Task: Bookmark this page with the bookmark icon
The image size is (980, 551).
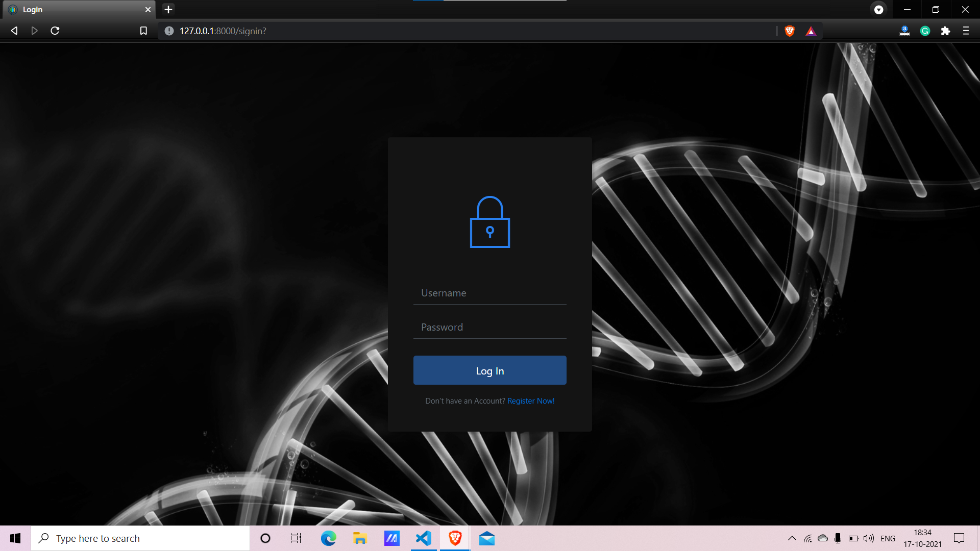Action: point(143,31)
